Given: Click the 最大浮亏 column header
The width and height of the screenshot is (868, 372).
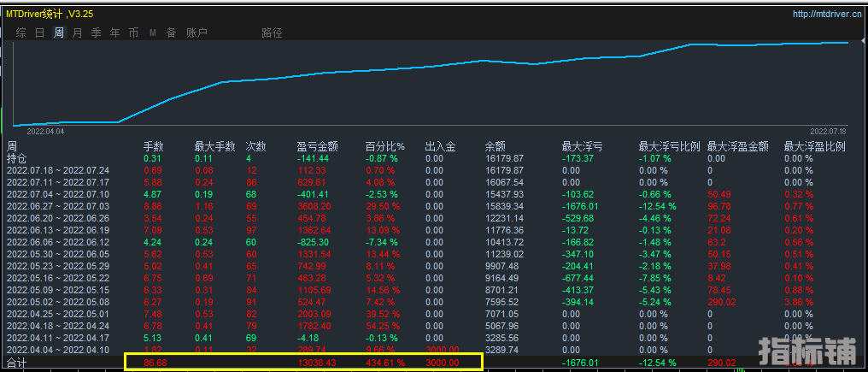Looking at the screenshot, I should tap(582, 147).
